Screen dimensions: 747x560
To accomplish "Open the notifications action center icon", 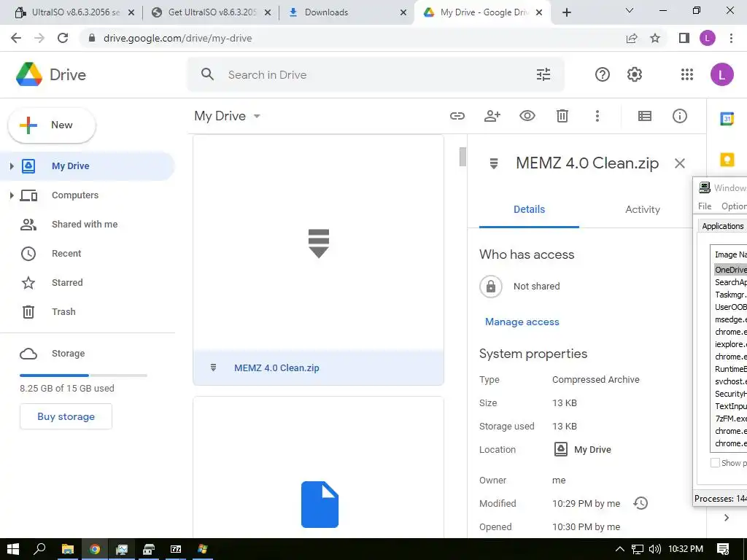I will click(723, 549).
